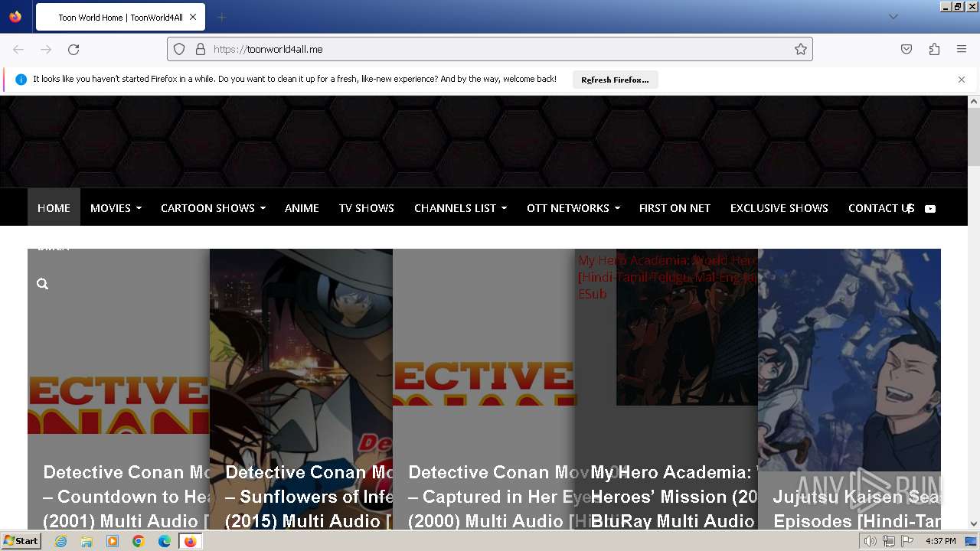Dismiss the Firefox refresh notification bar
Screen dimensions: 980x551
pyautogui.click(x=962, y=80)
